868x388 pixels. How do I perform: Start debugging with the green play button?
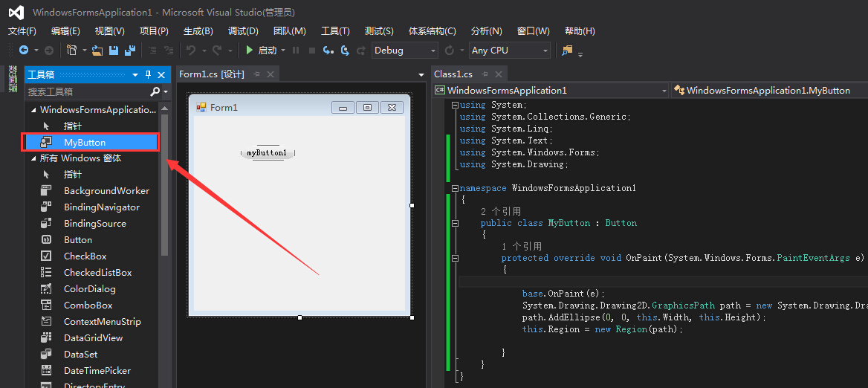[x=249, y=51]
